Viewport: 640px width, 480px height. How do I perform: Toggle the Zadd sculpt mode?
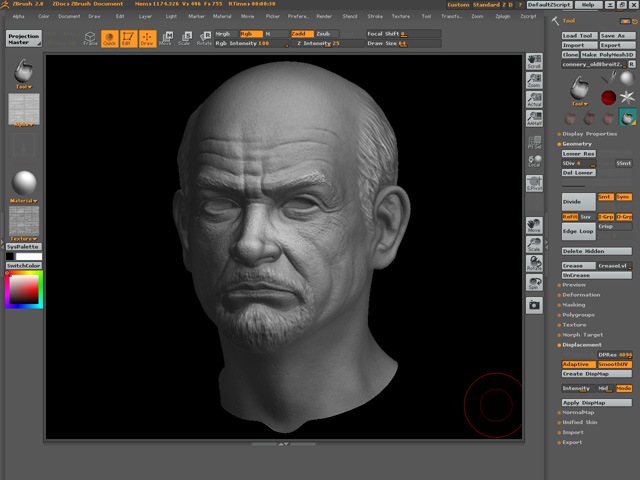click(301, 33)
